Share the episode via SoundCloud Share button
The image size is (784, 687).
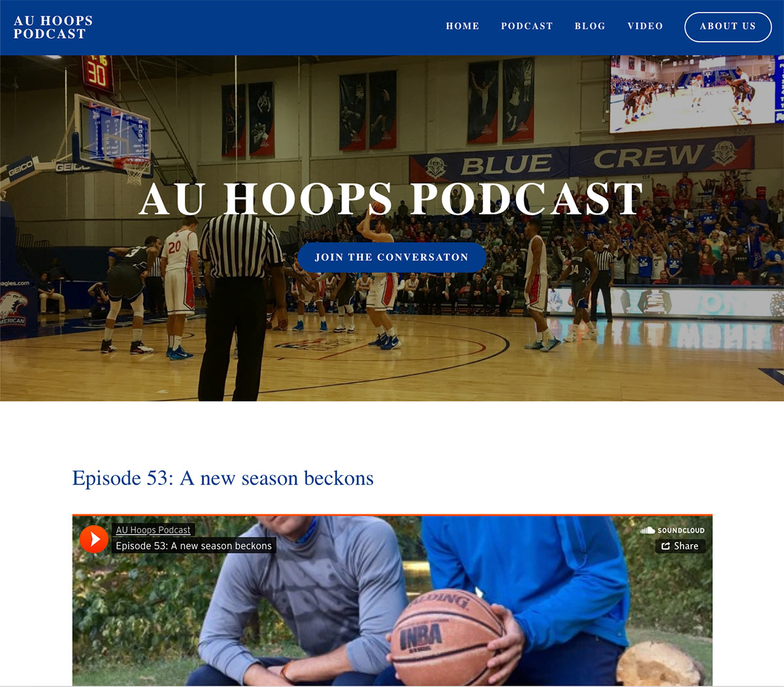point(680,546)
